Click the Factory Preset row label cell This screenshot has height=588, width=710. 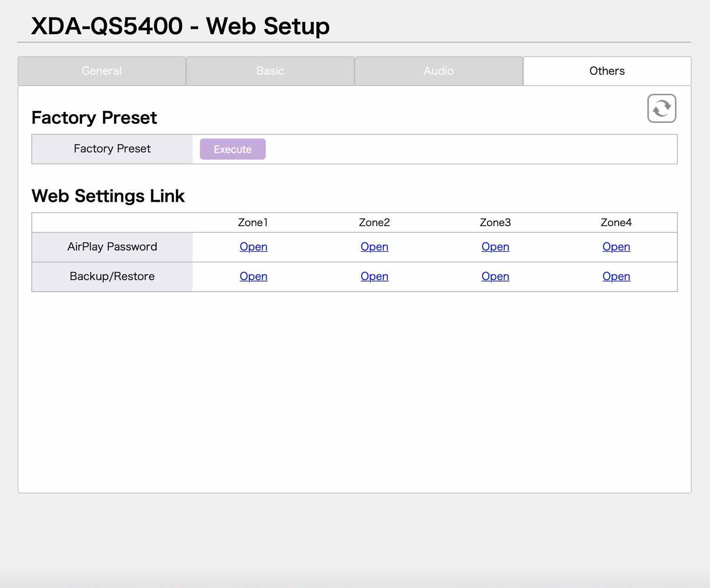tap(112, 149)
